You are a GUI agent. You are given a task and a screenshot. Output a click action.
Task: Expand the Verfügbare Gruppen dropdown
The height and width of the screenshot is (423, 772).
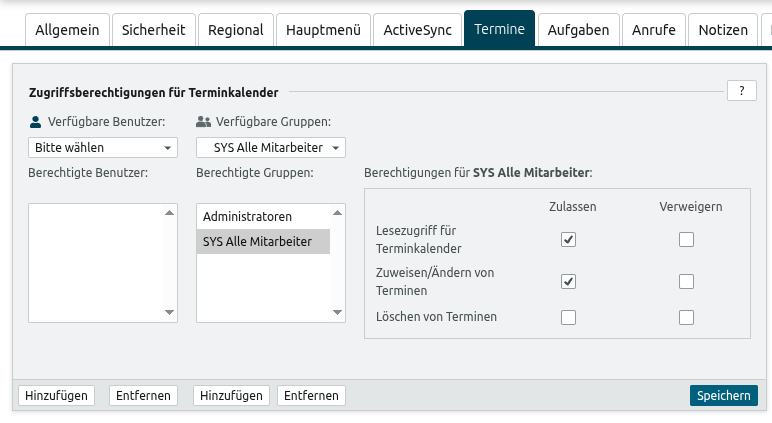(x=270, y=148)
